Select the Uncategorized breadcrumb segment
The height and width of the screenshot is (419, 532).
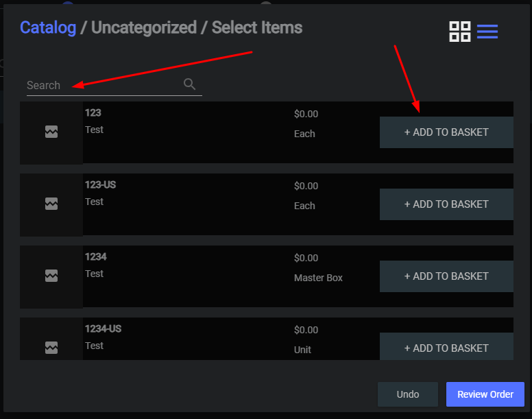pyautogui.click(x=144, y=27)
